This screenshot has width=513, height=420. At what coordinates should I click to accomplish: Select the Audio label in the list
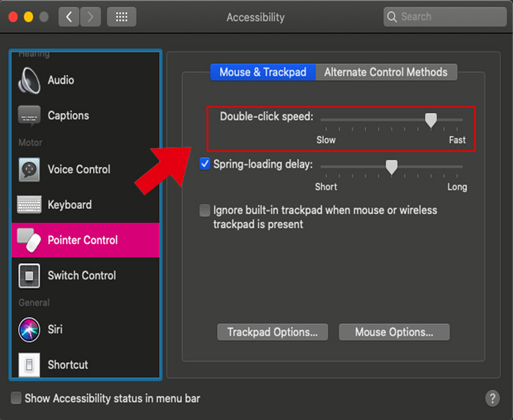[x=61, y=80]
